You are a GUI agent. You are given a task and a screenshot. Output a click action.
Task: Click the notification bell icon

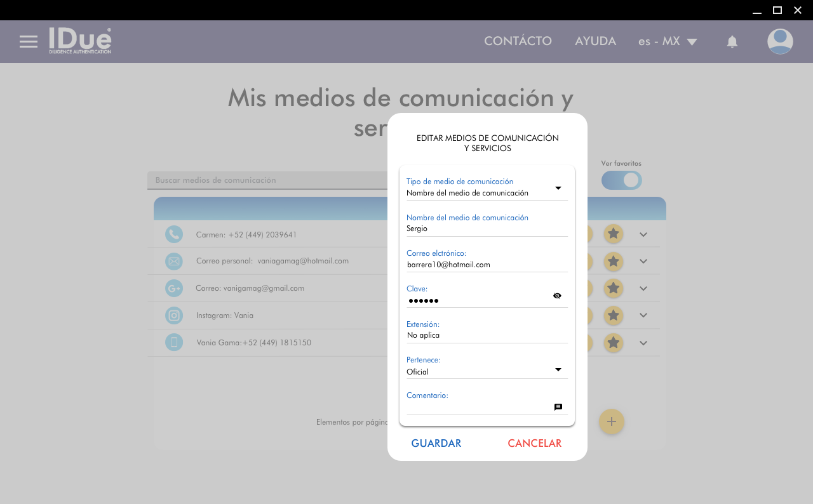coord(732,42)
